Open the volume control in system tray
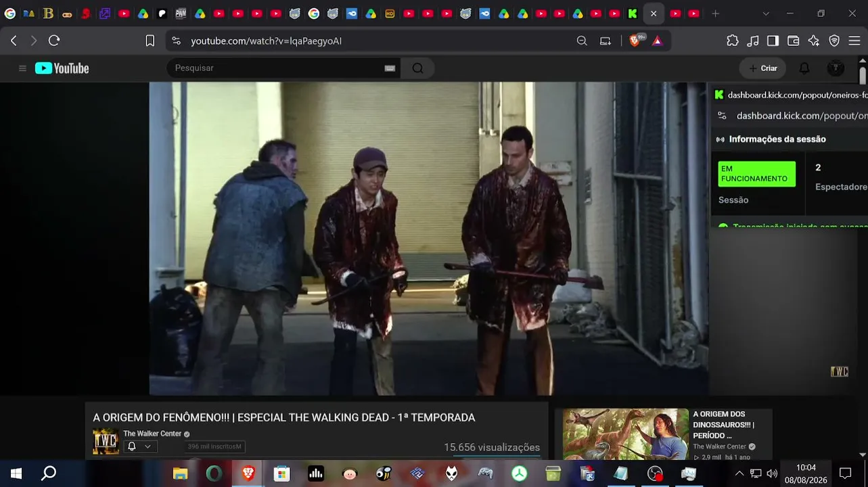 click(x=772, y=473)
